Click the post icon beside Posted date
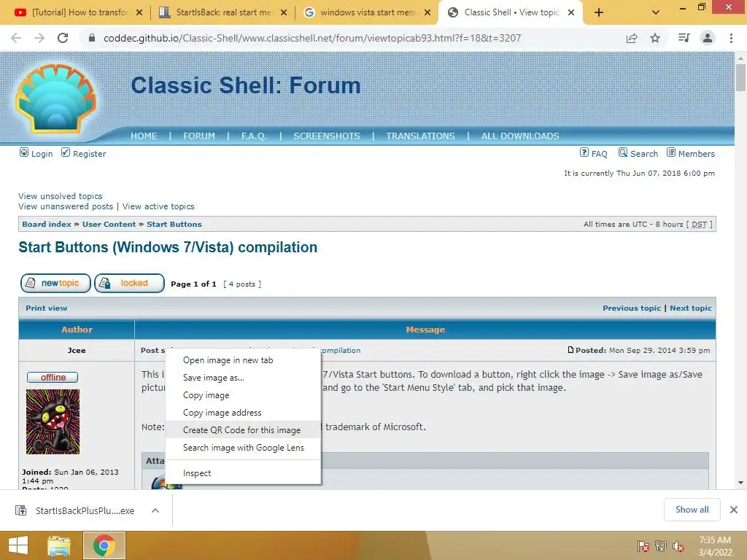 570,350
